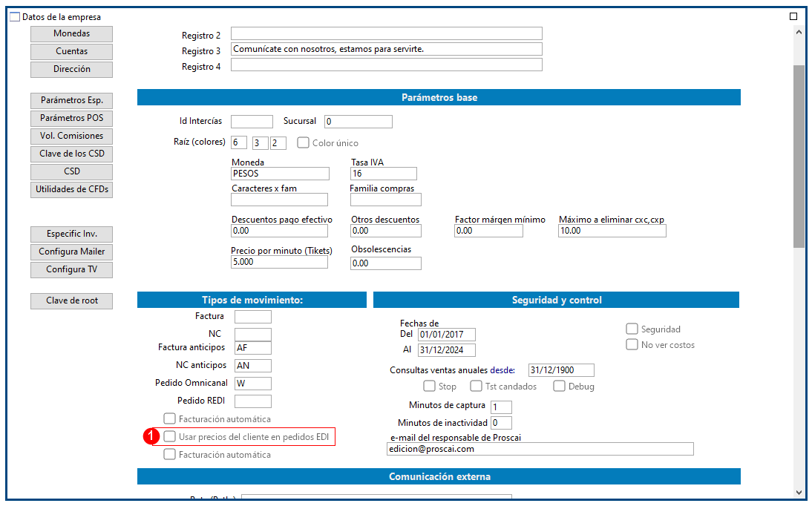Click the Al date field 31/12/2024
Image resolution: width=812 pixels, height=506 pixels.
pos(446,350)
